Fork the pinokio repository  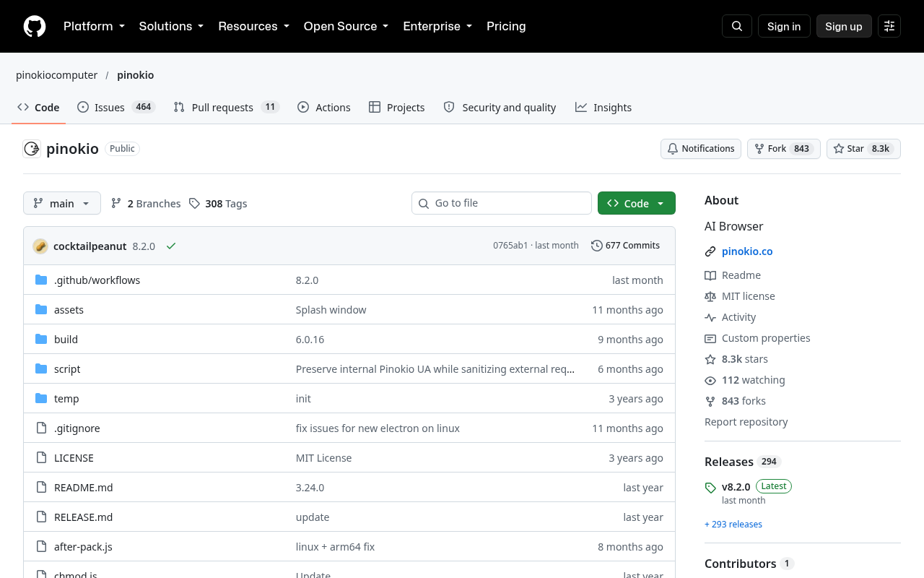point(784,149)
